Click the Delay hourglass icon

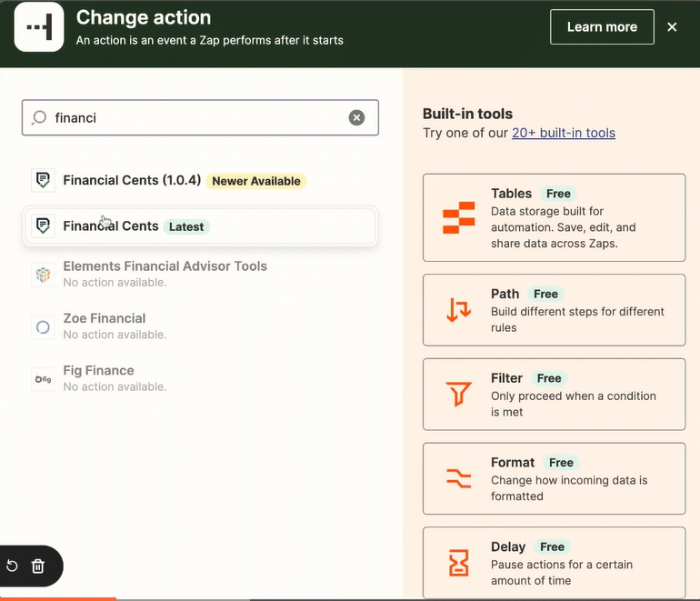coord(458,563)
